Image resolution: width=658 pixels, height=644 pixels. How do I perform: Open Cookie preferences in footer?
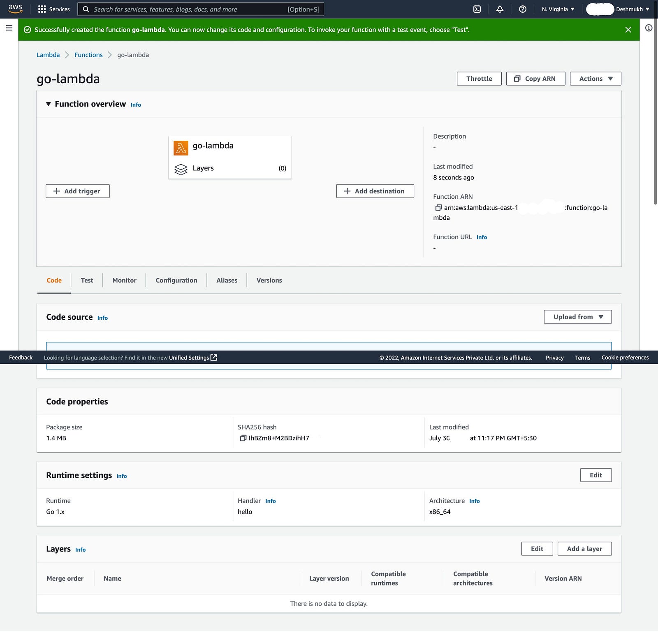pyautogui.click(x=625, y=358)
